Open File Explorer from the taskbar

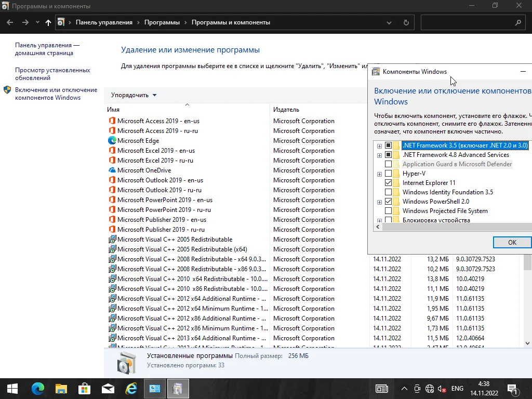(x=61, y=389)
